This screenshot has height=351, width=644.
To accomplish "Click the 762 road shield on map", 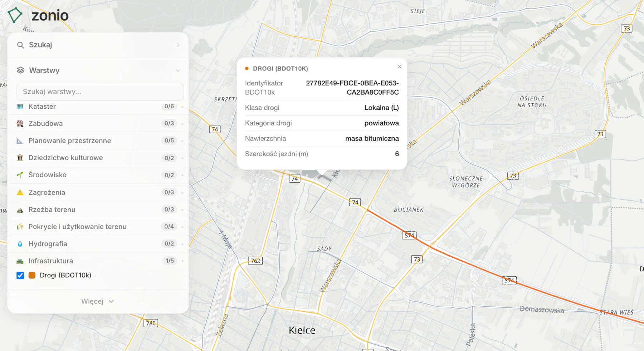I will (x=255, y=261).
